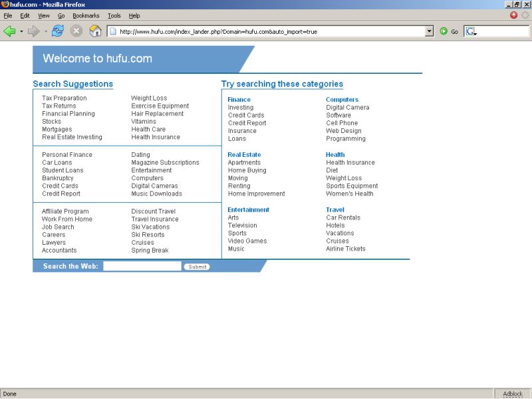Click the Google search engine icon
This screenshot has height=399, width=532.
[x=471, y=31]
